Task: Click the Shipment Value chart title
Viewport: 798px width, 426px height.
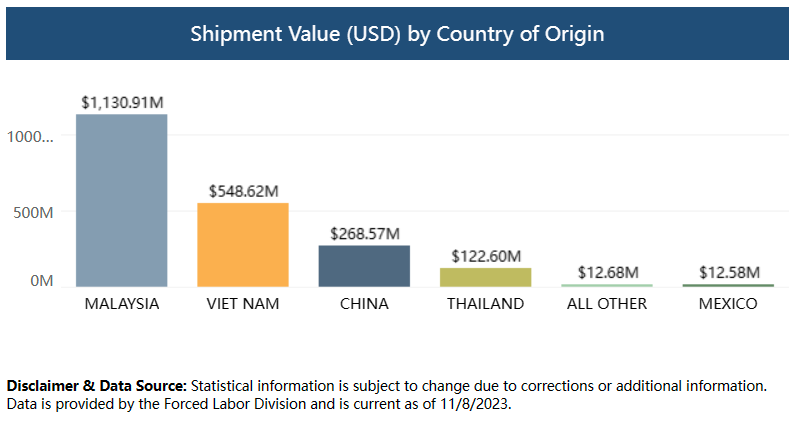Action: click(398, 34)
